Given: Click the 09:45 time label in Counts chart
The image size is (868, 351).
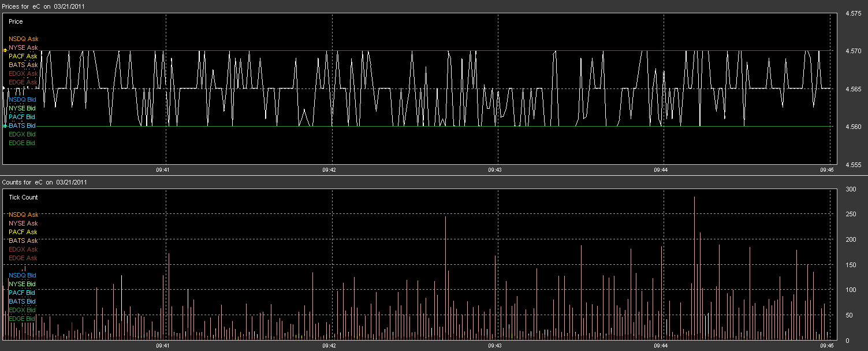Looking at the screenshot, I should [x=826, y=345].
